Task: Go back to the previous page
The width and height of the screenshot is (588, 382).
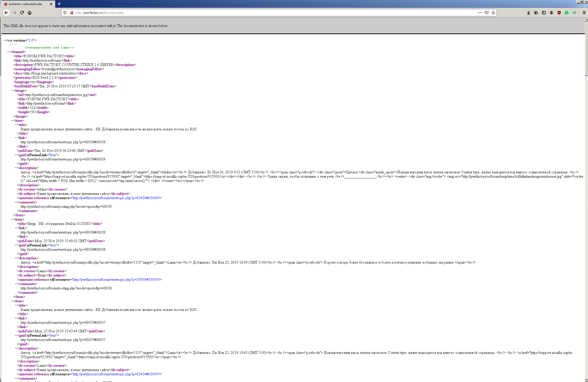Action: [6, 13]
